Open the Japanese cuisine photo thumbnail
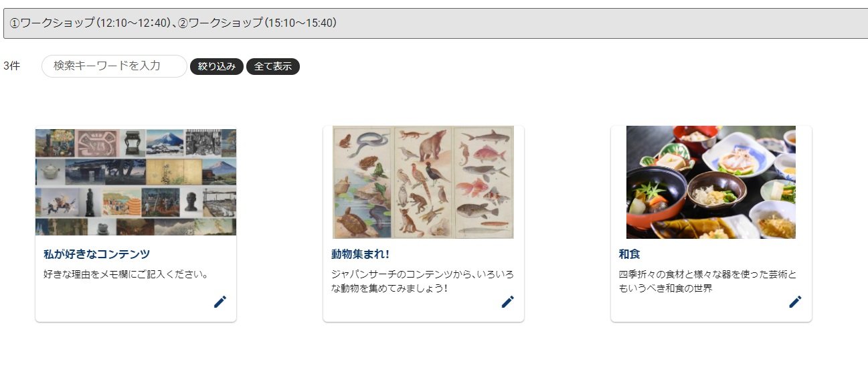The height and width of the screenshot is (390, 868). tap(711, 182)
